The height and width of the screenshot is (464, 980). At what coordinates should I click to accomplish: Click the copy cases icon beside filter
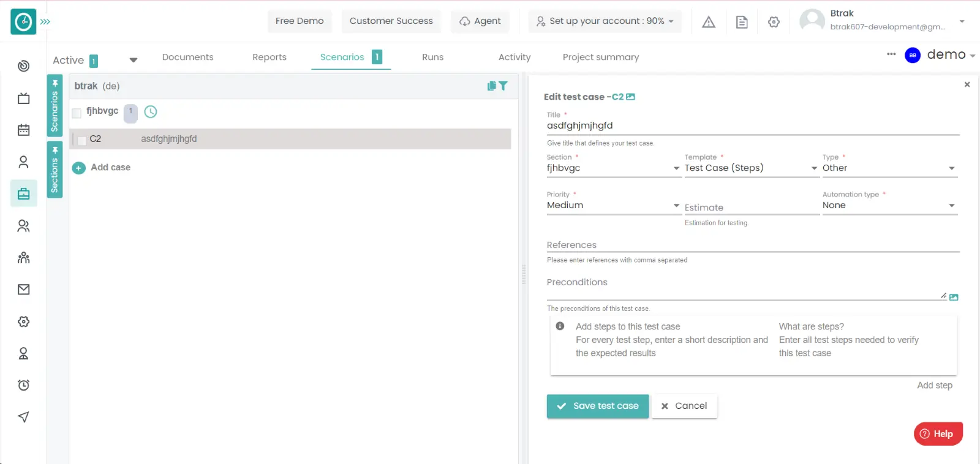(491, 86)
